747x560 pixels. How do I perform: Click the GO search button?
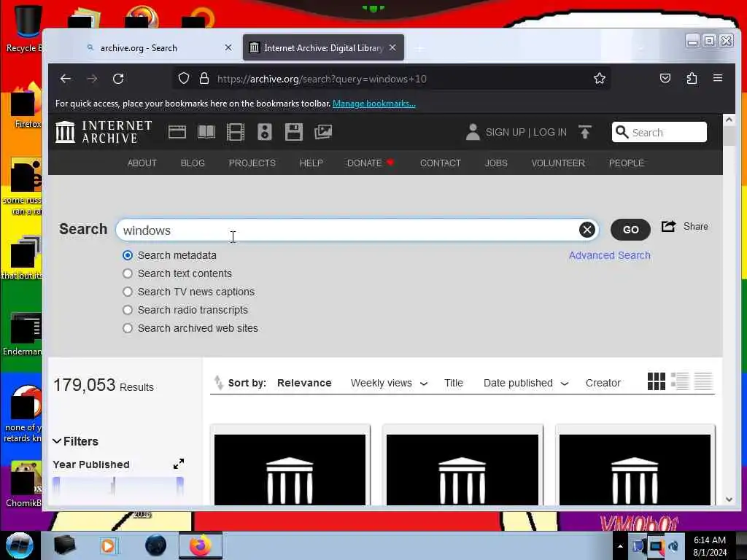point(630,230)
